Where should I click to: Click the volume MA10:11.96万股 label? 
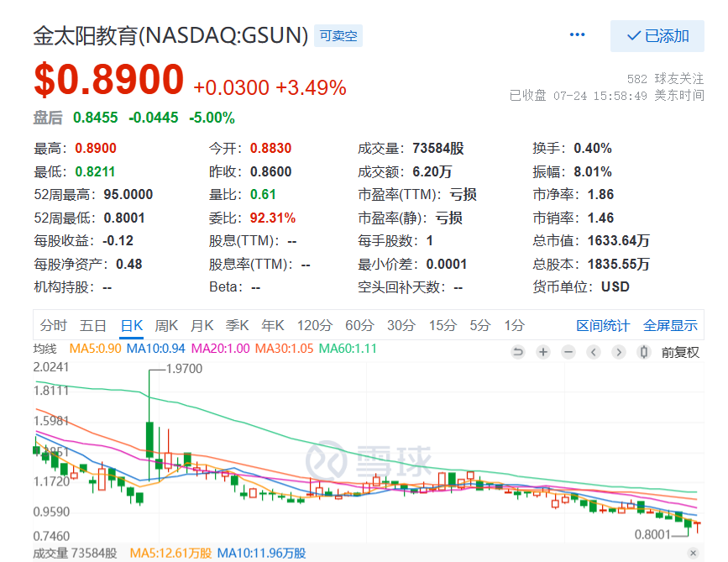(261, 553)
